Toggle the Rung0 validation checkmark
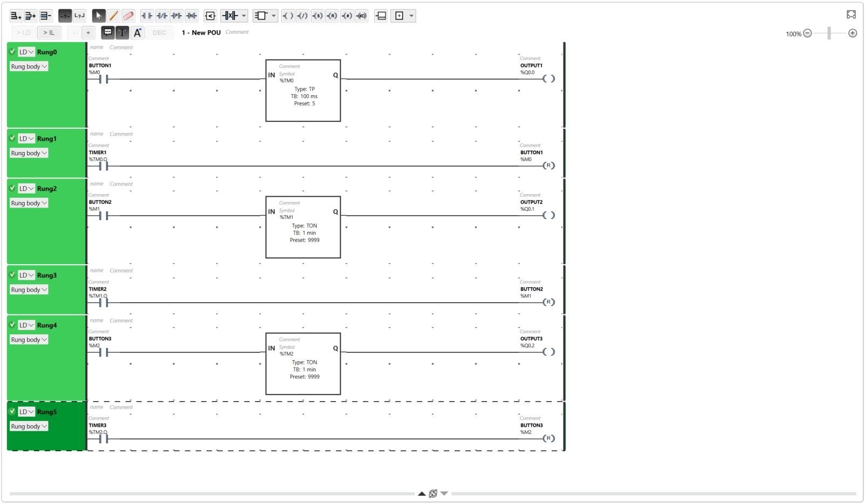The height and width of the screenshot is (504, 865). tap(12, 52)
